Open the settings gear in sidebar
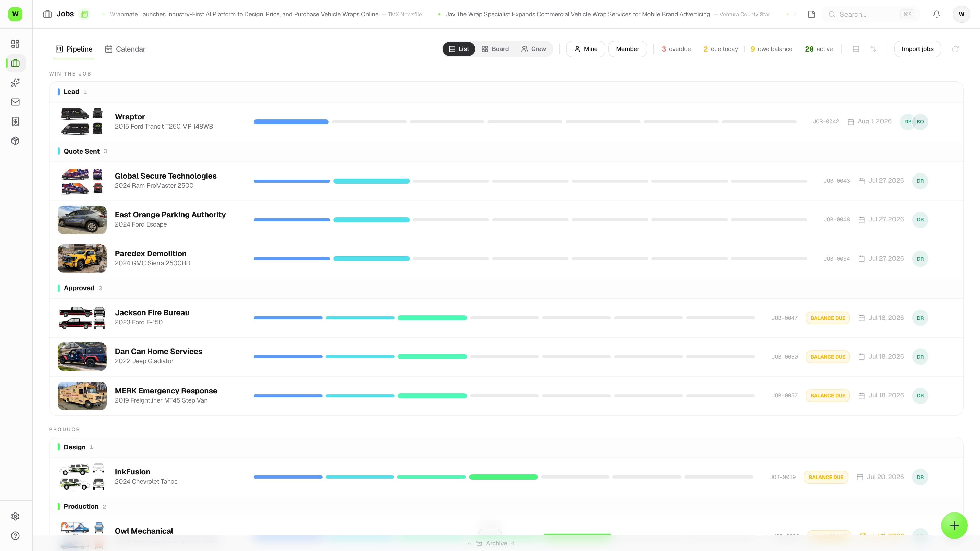 (15, 516)
